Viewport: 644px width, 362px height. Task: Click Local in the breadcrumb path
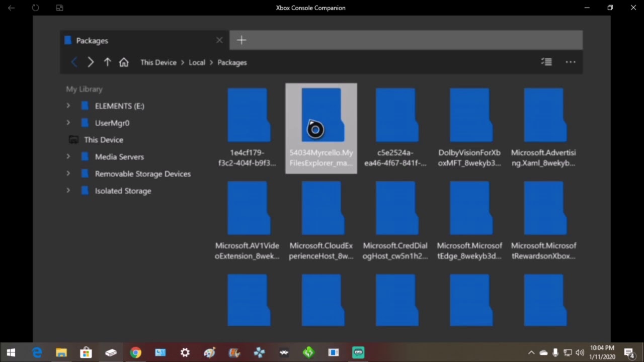pos(197,62)
